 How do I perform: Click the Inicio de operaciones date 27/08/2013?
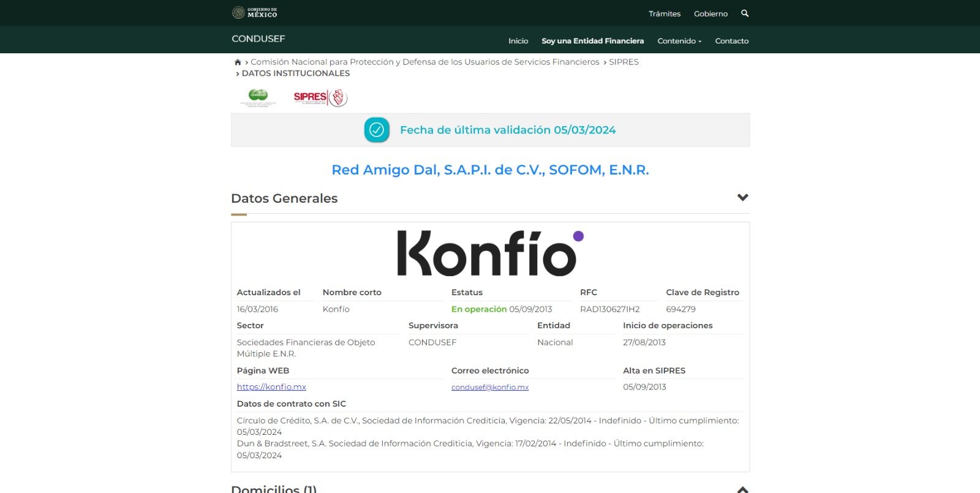coord(644,342)
